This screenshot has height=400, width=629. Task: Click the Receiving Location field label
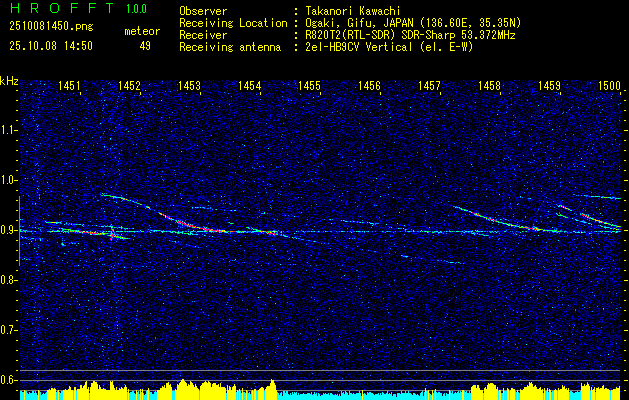tap(233, 23)
